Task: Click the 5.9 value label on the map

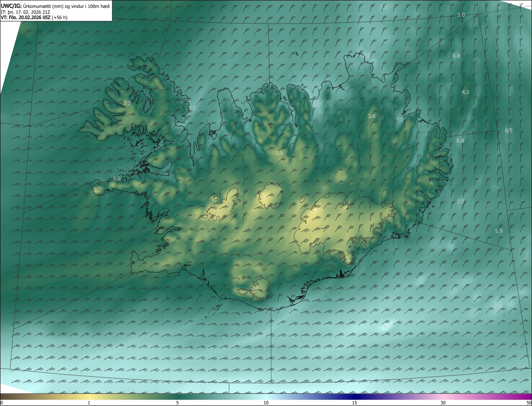Action: [x=499, y=231]
